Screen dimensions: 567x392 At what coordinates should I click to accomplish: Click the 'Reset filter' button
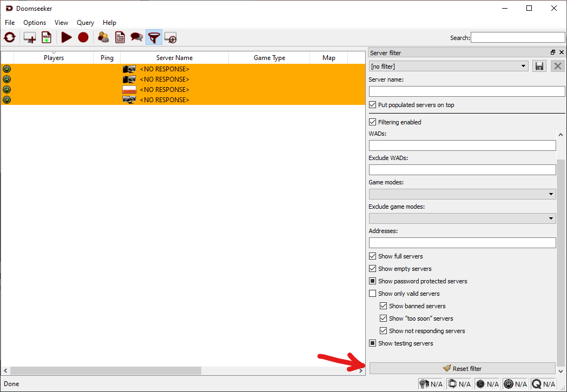pos(462,369)
